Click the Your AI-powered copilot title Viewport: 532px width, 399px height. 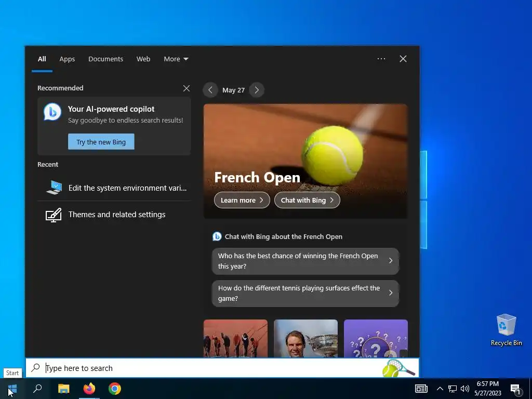(x=111, y=109)
